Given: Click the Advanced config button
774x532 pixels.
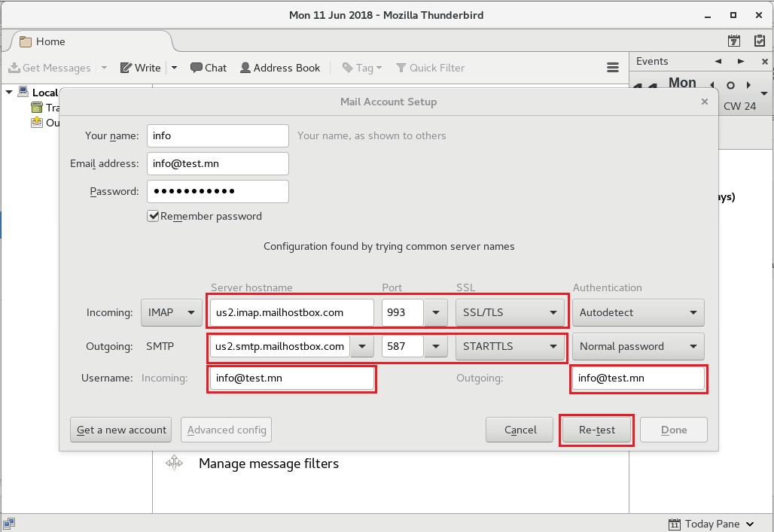Looking at the screenshot, I should click(x=227, y=430).
